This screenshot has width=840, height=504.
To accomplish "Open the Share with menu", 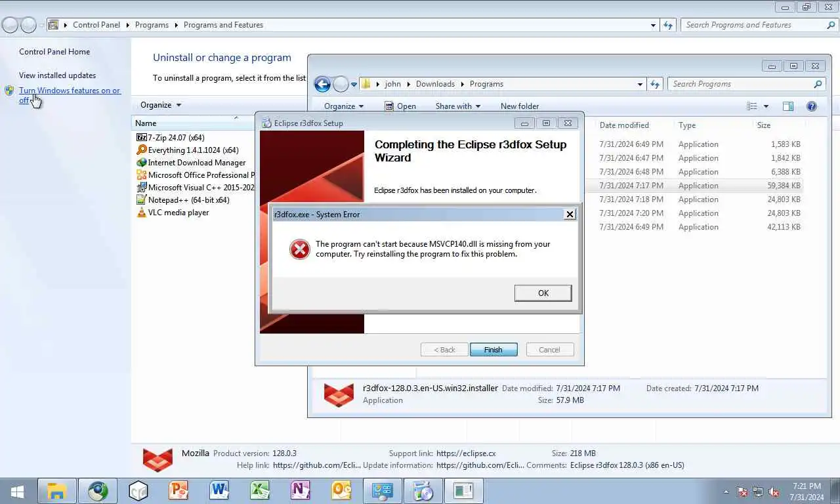I will click(x=457, y=106).
